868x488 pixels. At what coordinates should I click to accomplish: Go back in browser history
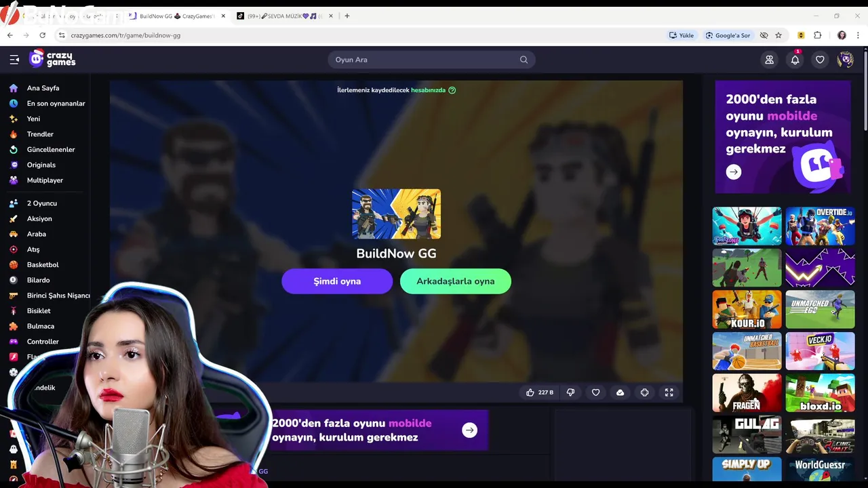pyautogui.click(x=10, y=35)
